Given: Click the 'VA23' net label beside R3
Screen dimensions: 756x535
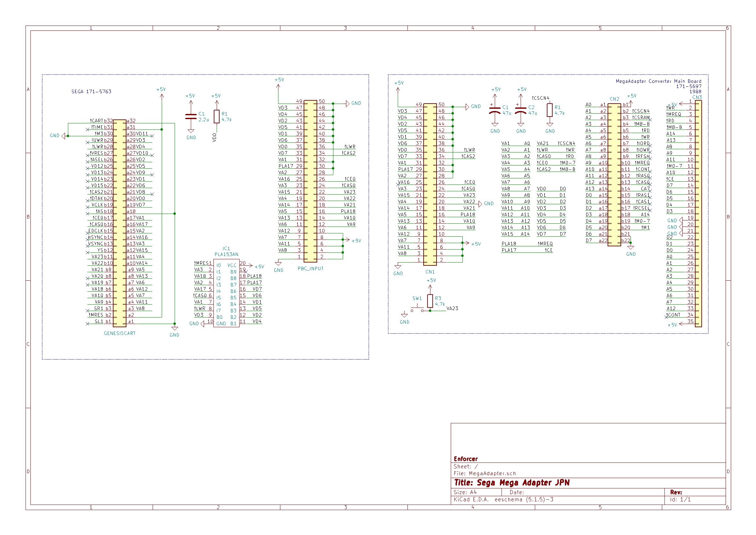Looking at the screenshot, I should [x=452, y=308].
